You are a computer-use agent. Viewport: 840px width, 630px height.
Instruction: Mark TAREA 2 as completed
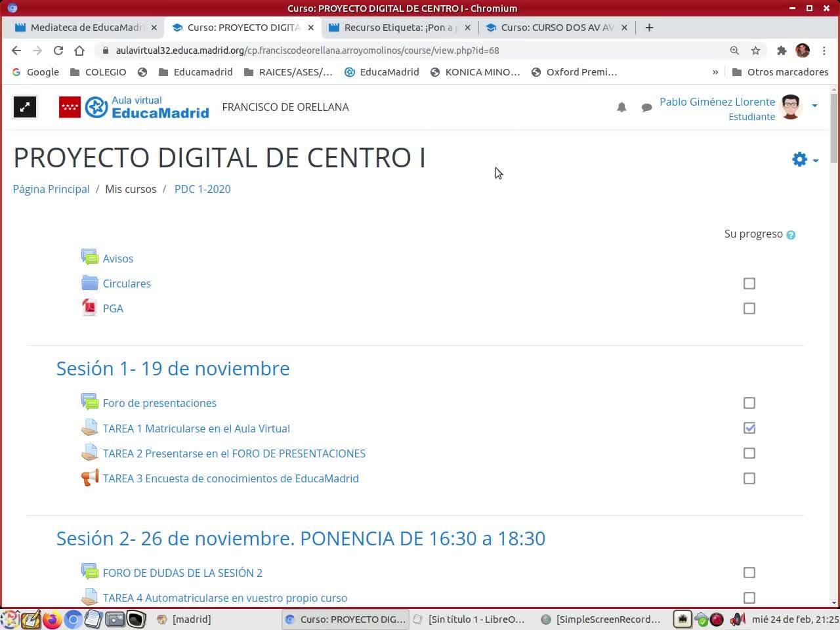749,453
